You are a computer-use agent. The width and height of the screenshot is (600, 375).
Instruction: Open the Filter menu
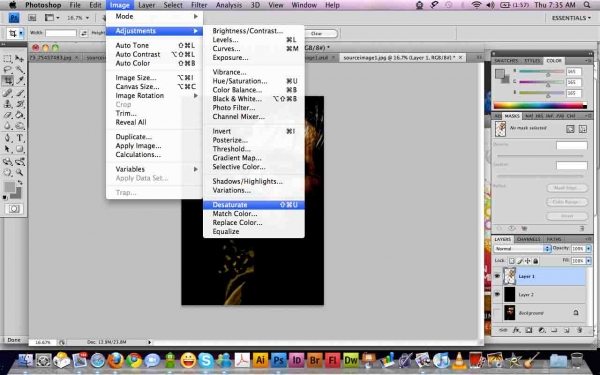point(199,5)
